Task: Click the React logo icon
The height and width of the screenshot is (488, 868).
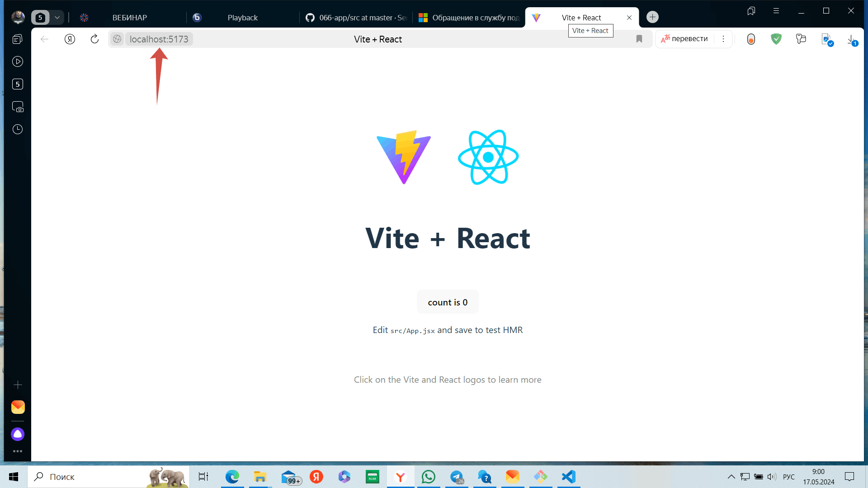Action: click(489, 157)
